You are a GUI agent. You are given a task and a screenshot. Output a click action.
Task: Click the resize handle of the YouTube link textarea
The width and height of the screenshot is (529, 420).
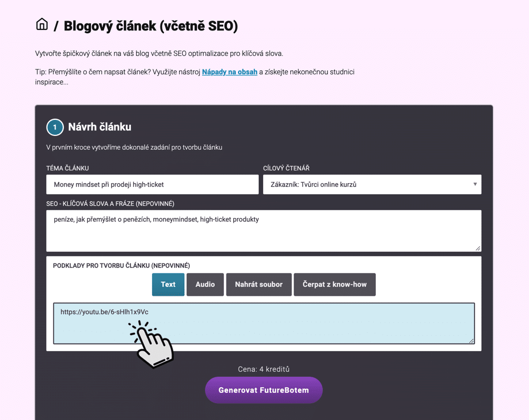471,341
